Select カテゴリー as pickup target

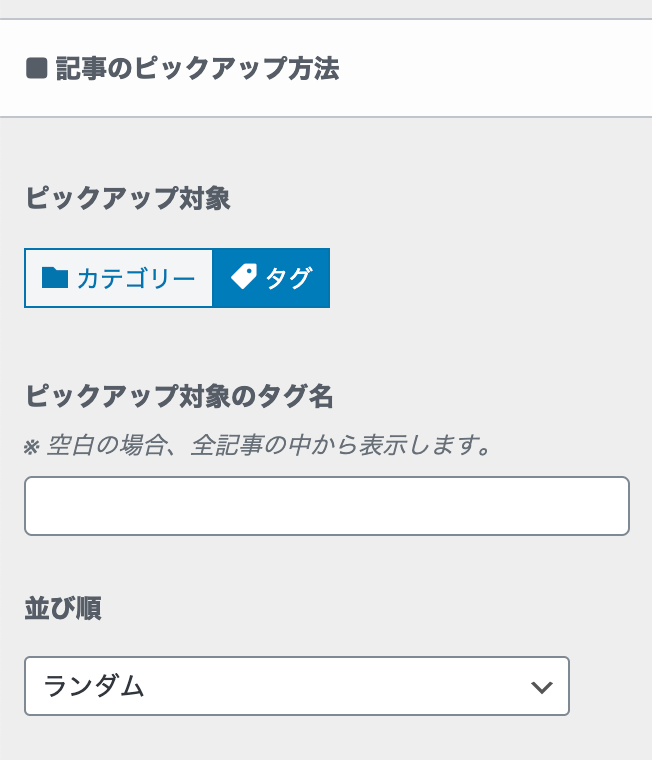pos(119,278)
